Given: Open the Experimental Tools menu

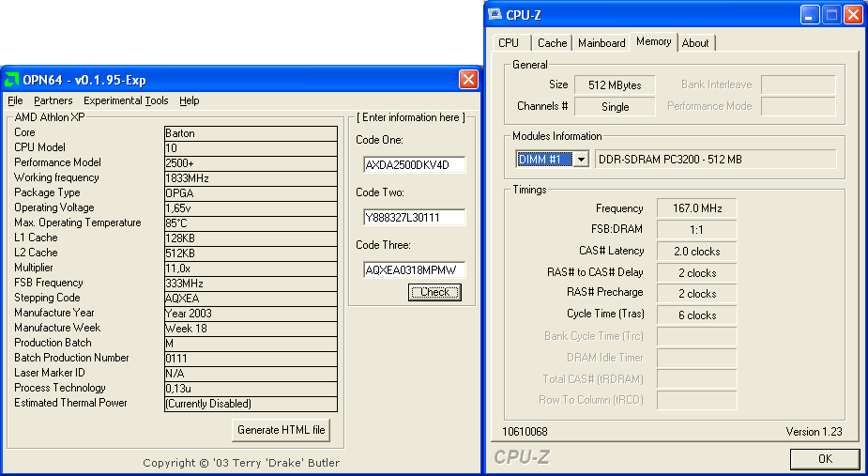Looking at the screenshot, I should 126,100.
